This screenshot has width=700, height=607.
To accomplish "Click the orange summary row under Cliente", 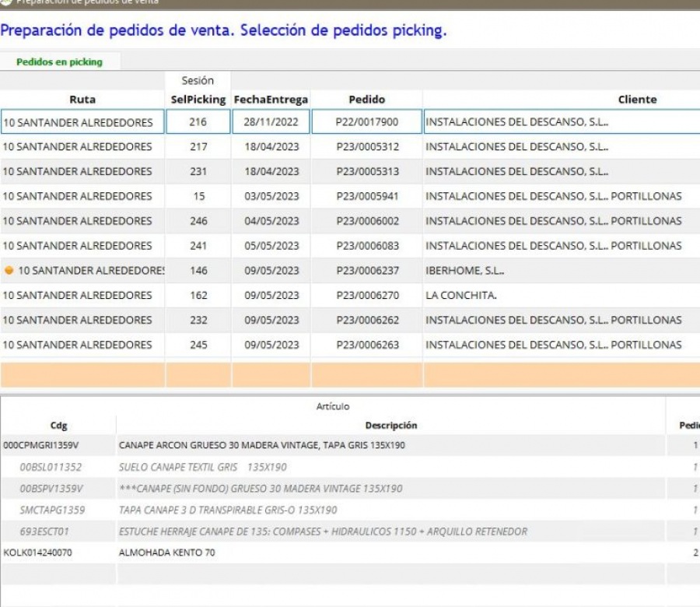I will (x=560, y=374).
